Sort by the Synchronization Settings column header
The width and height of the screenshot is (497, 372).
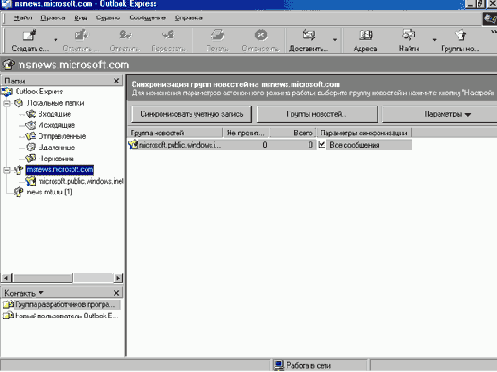pyautogui.click(x=364, y=133)
